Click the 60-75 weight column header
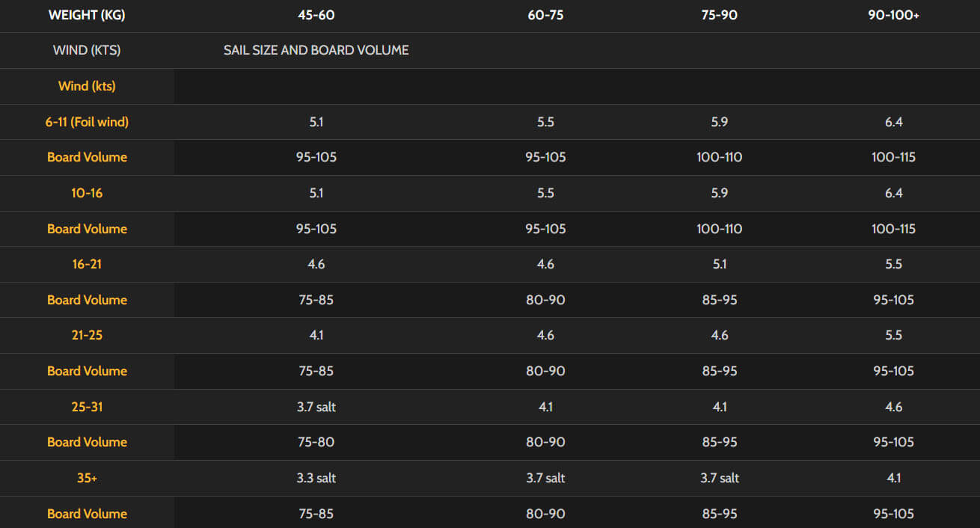The height and width of the screenshot is (528, 980). 545,15
